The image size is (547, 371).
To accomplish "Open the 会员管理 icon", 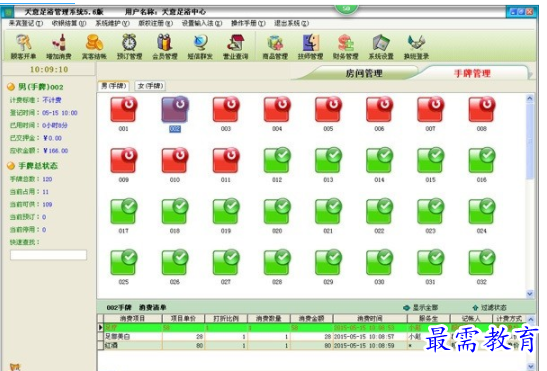I will (165, 46).
